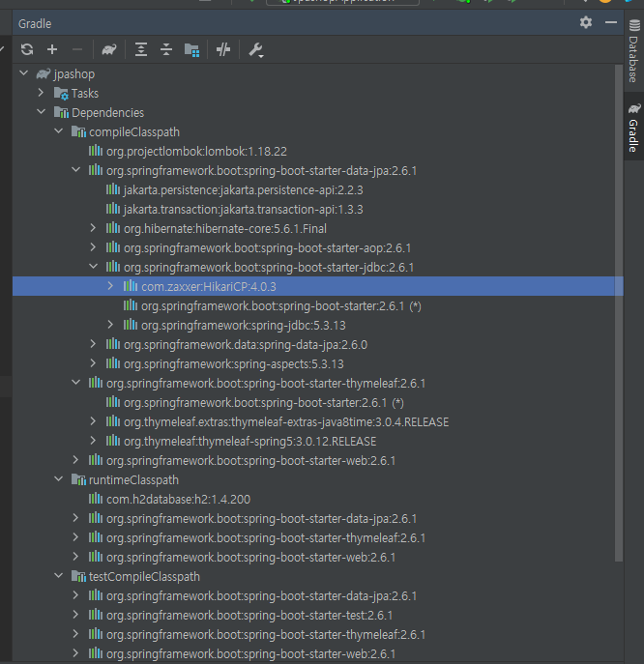
Task: Select testCompileClasspath label
Action: 144,577
